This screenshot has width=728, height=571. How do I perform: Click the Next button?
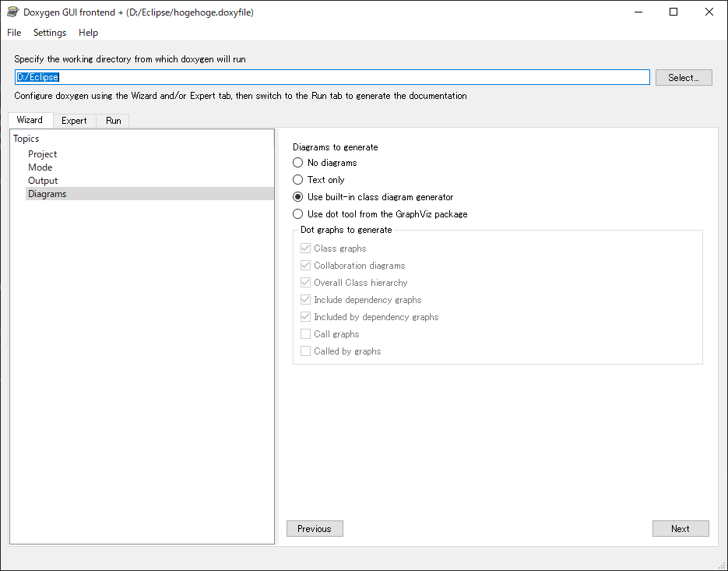pyautogui.click(x=681, y=529)
